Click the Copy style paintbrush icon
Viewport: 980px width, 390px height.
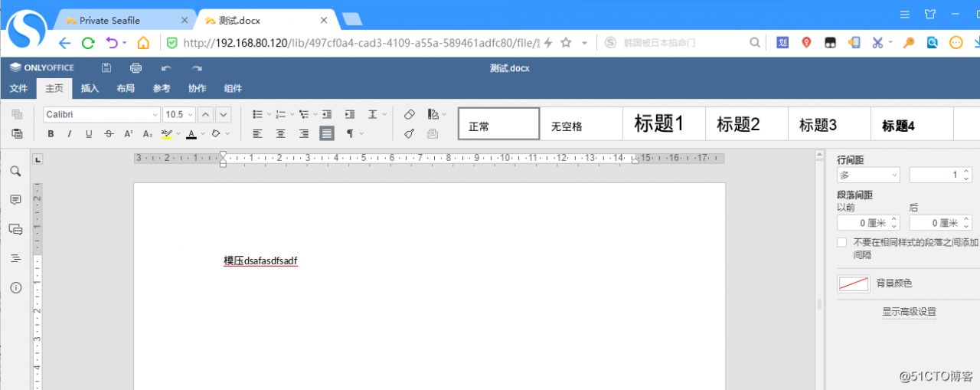(410, 133)
